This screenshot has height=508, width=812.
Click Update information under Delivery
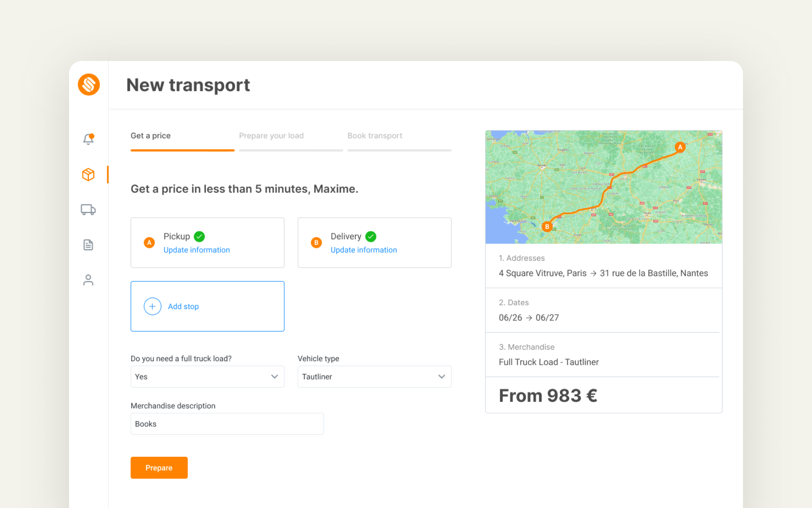[364, 250]
